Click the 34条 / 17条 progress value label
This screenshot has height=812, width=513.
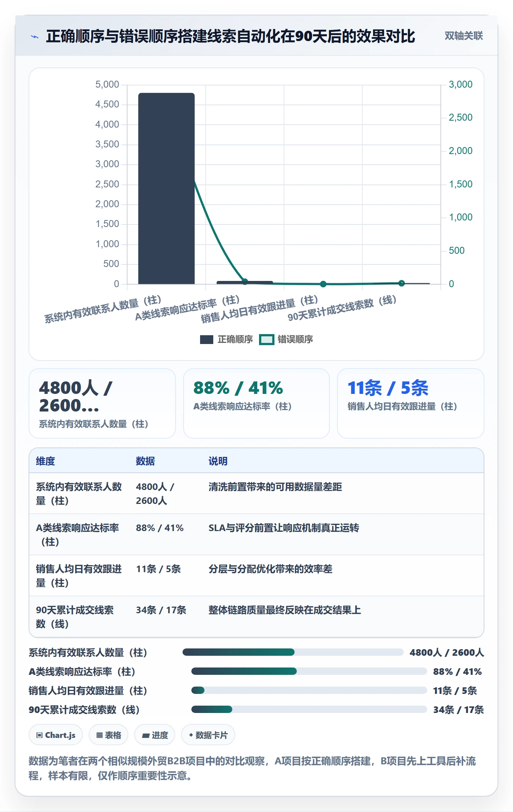(458, 710)
